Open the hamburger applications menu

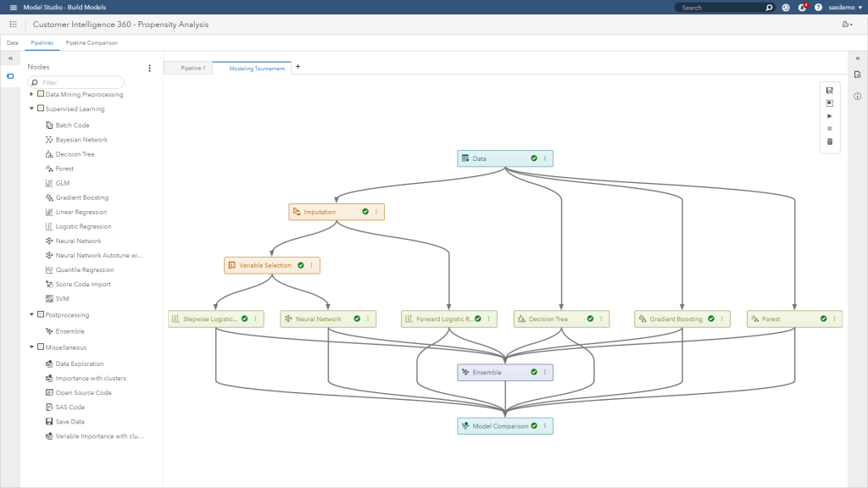point(13,8)
